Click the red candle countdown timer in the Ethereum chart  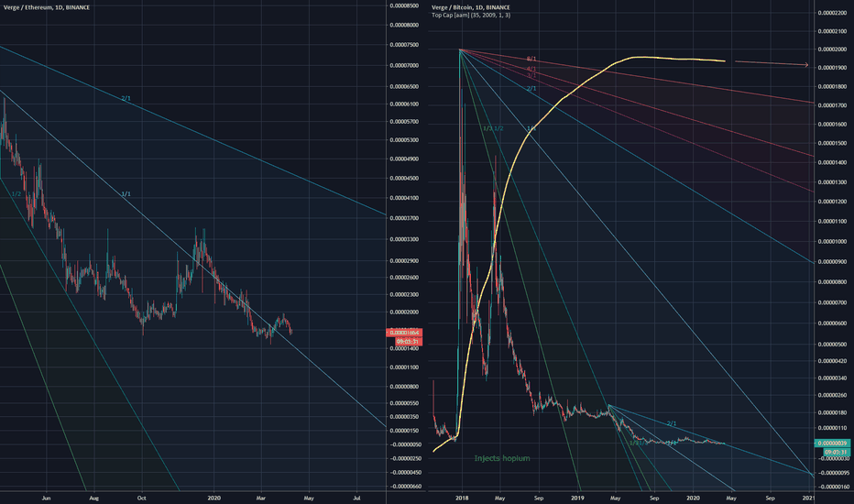click(407, 342)
